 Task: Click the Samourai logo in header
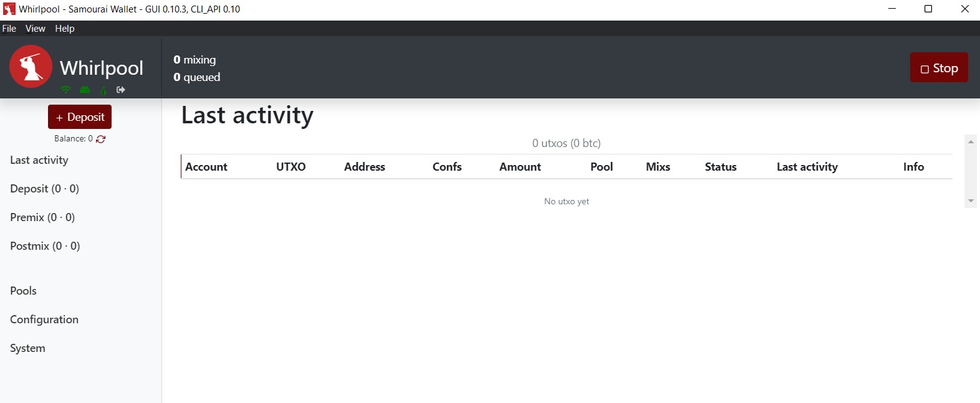coord(31,67)
